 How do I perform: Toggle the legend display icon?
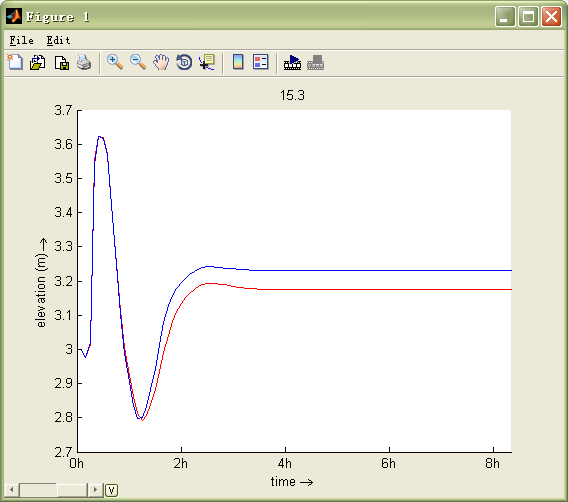[x=260, y=62]
